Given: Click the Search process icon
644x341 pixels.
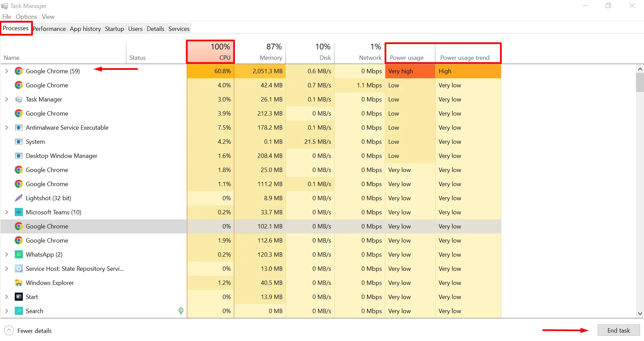Looking at the screenshot, I should coord(19,311).
